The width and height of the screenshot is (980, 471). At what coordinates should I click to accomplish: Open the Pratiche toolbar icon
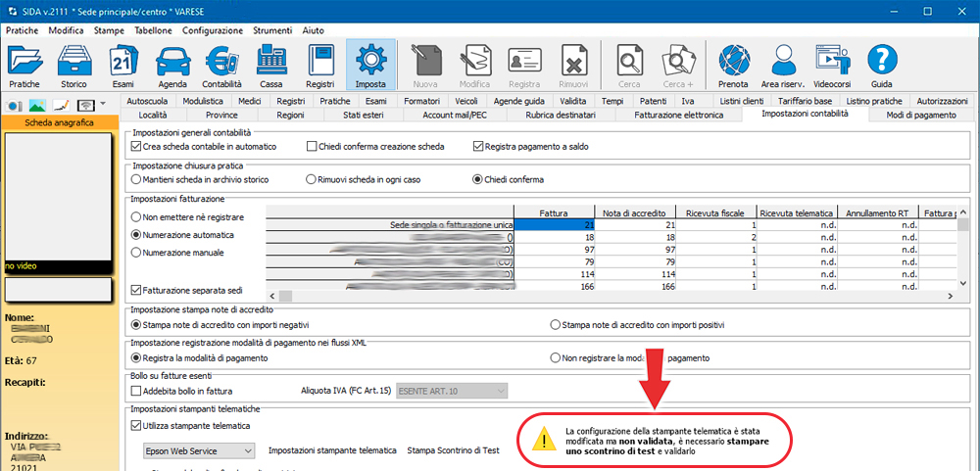24,65
